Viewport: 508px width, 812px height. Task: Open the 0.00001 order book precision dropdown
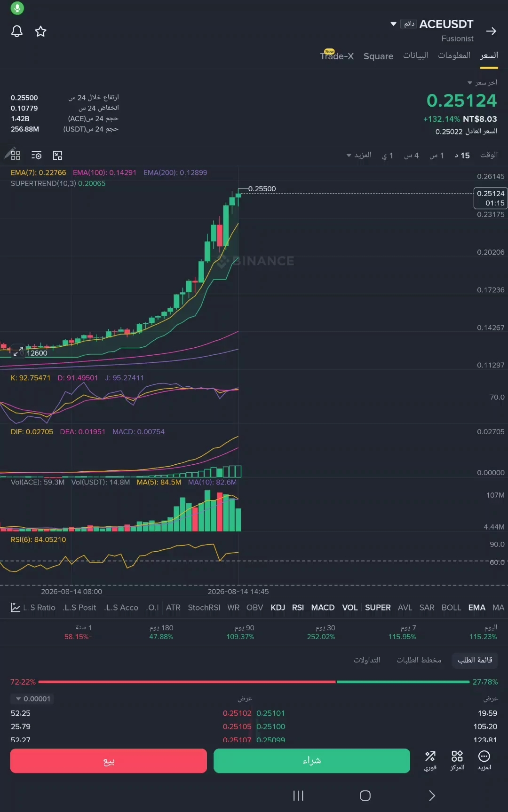pos(32,699)
